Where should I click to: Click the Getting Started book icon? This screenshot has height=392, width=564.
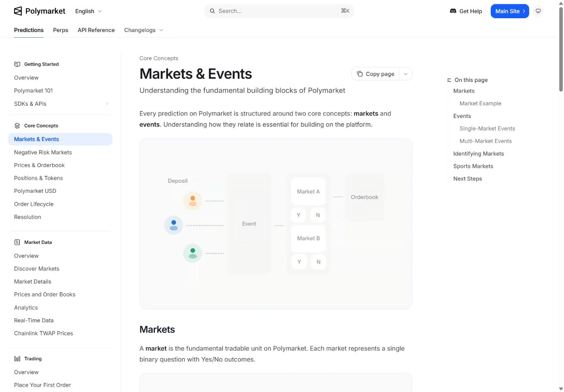[17, 64]
